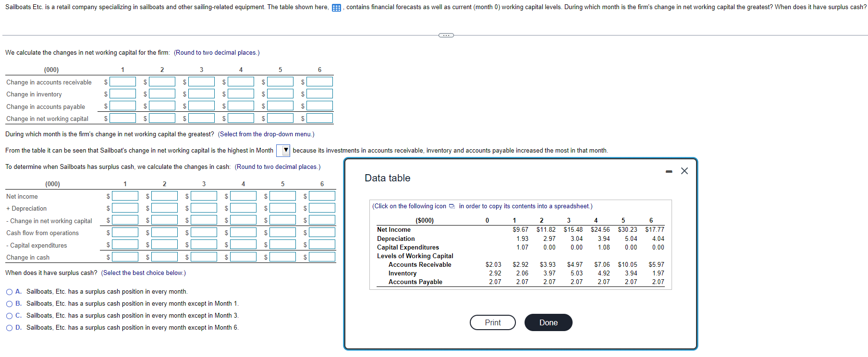Screen dimensions: 868x357
Task: Select option B except in Month 1
Action: pos(10,304)
